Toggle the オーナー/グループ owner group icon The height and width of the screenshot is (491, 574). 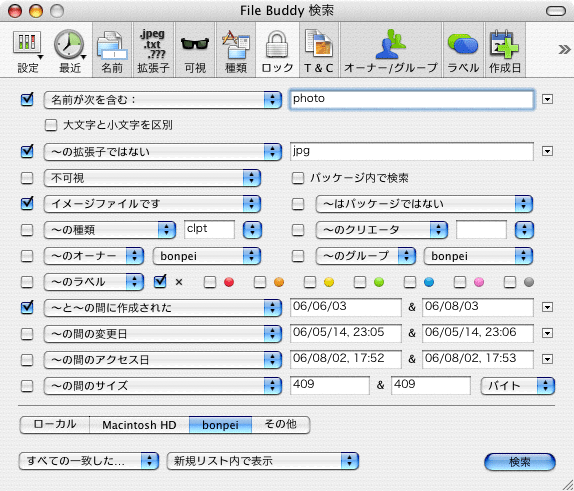[391, 50]
